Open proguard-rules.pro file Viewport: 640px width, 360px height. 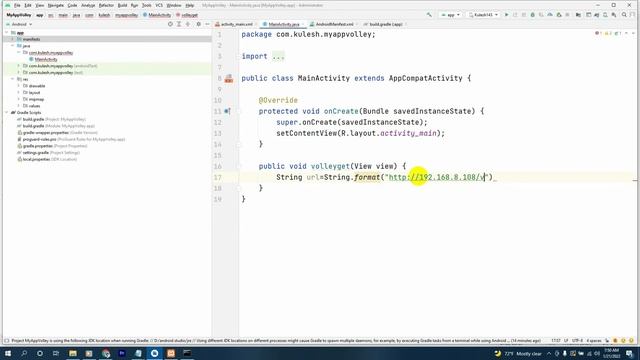(x=71, y=139)
